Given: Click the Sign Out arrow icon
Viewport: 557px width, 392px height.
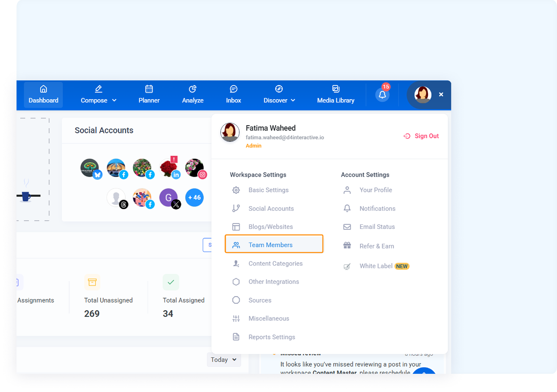Looking at the screenshot, I should 407,136.
